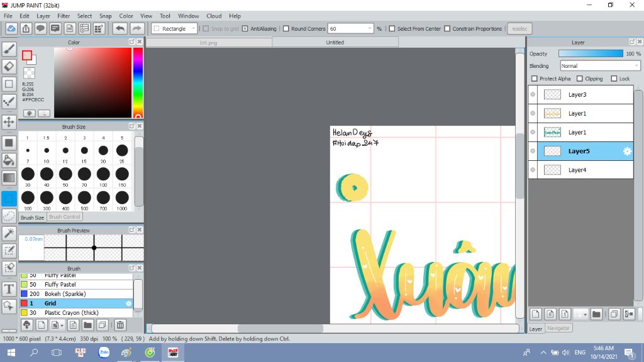This screenshot has width=644, height=362.
Task: Toggle the AntiAliasing checkbox
Action: pyautogui.click(x=245, y=29)
